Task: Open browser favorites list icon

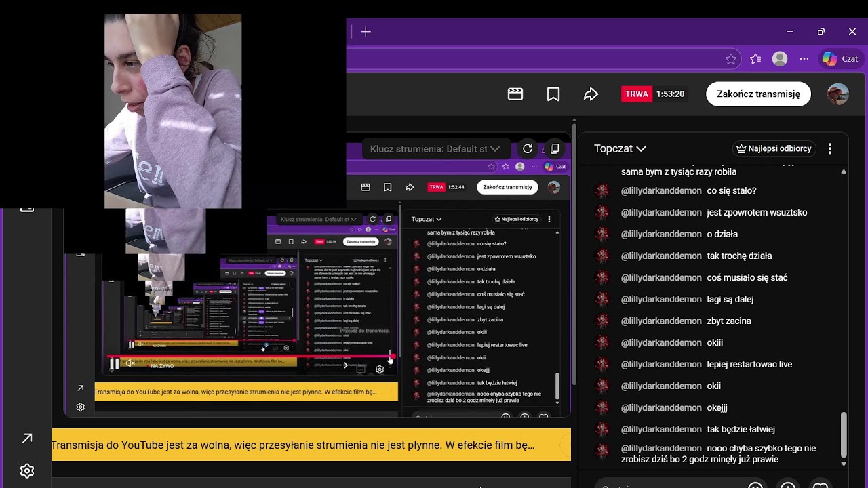Action: coord(755,59)
